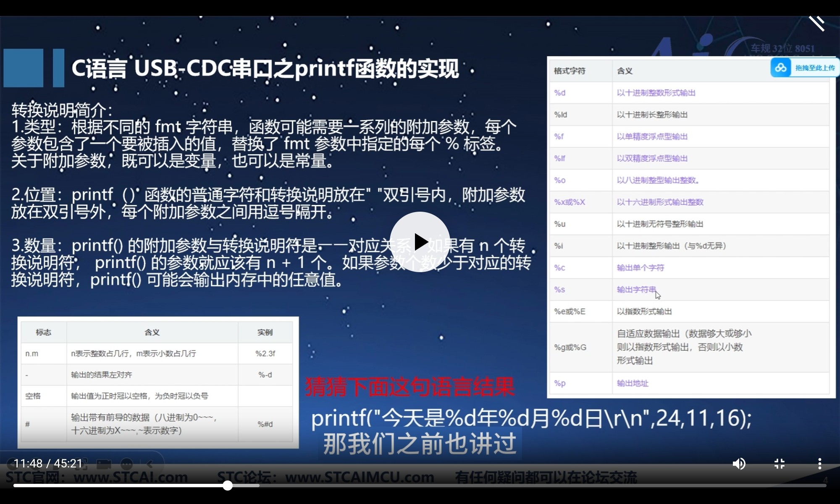Click the faint round ellipsis icon
The width and height of the screenshot is (840, 504).
coord(127,464)
